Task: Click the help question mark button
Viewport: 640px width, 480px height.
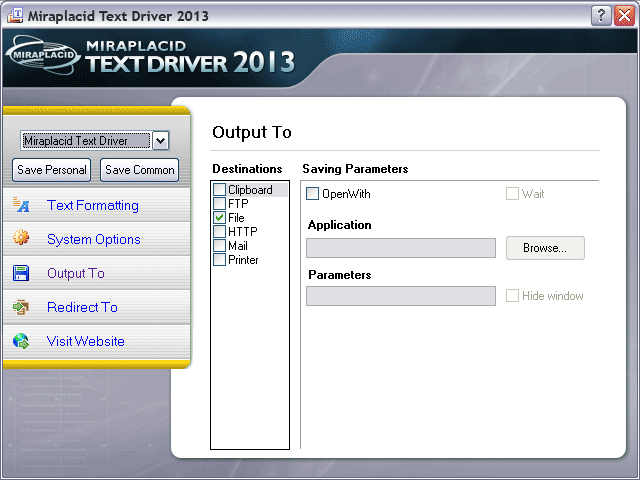Action: click(x=601, y=16)
